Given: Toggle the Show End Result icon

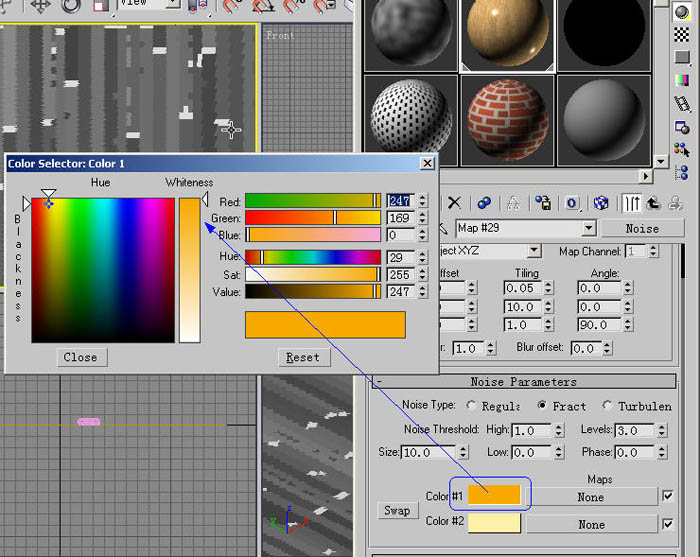Looking at the screenshot, I should (632, 203).
